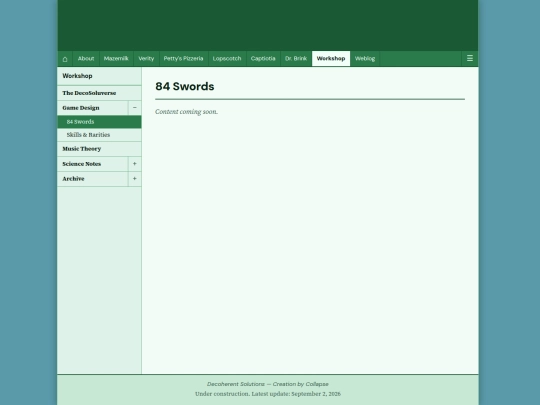Open the Weblog tab

(365, 59)
